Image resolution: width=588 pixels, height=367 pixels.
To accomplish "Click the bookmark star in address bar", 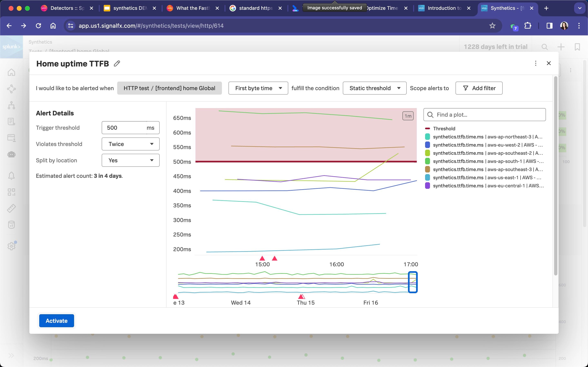I will [492, 26].
